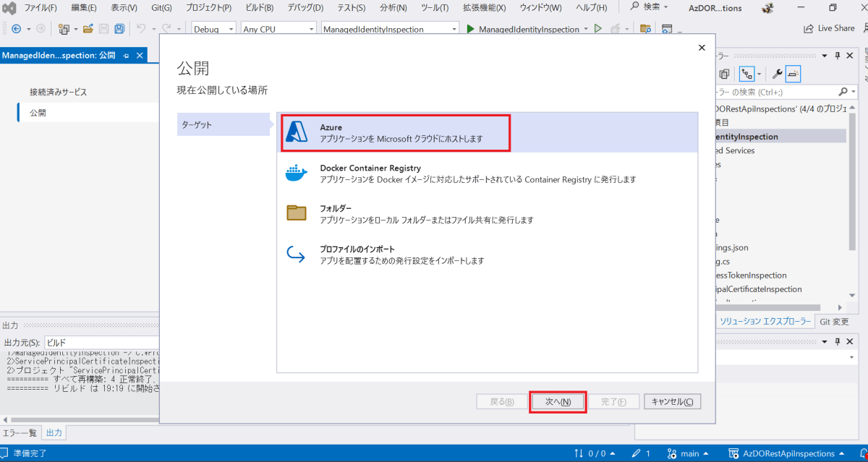Click the pencil pending changes indicator
The width and height of the screenshot is (868, 462).
(x=640, y=453)
